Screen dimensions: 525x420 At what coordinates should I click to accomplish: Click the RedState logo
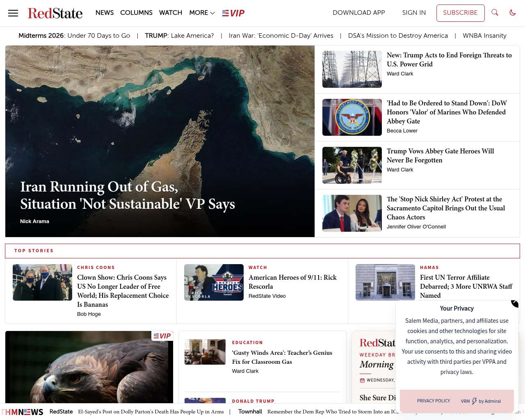point(55,13)
